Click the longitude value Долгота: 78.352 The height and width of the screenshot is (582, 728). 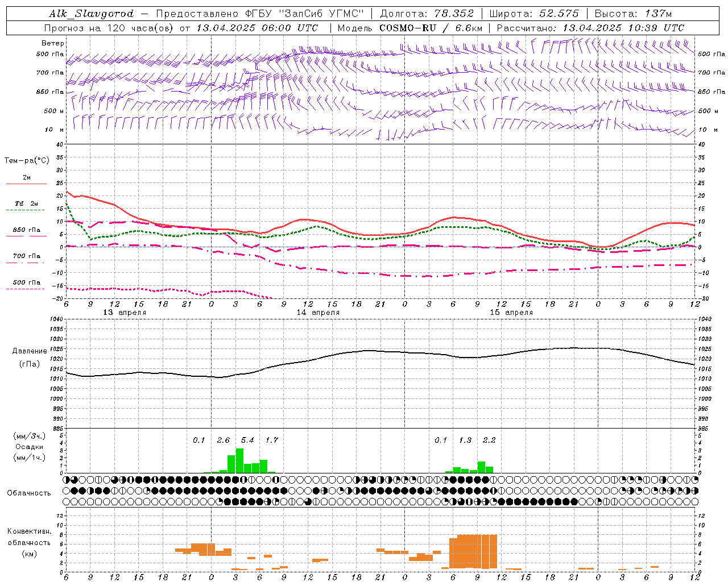[x=426, y=14]
